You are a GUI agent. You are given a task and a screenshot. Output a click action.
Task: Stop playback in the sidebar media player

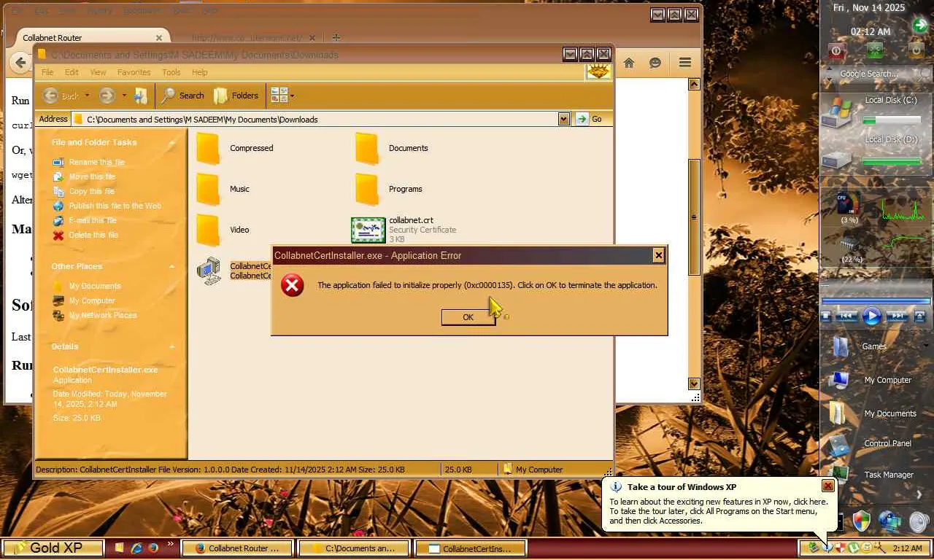click(x=826, y=316)
